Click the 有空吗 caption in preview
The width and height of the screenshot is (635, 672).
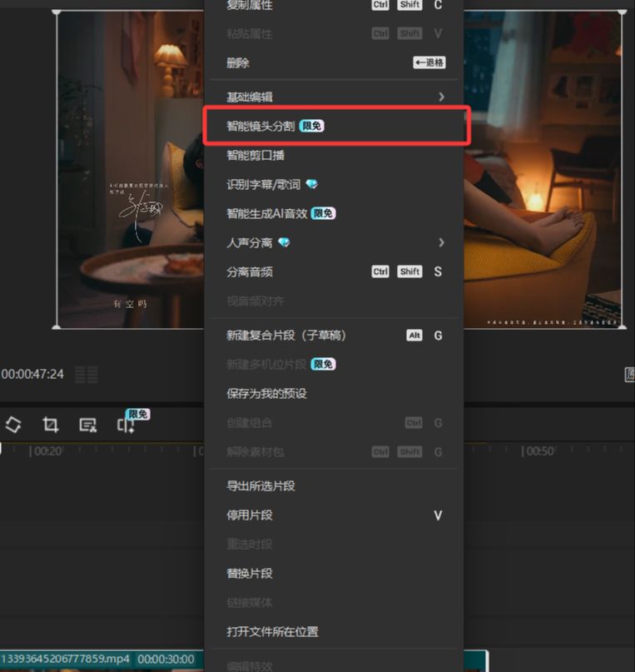point(130,304)
